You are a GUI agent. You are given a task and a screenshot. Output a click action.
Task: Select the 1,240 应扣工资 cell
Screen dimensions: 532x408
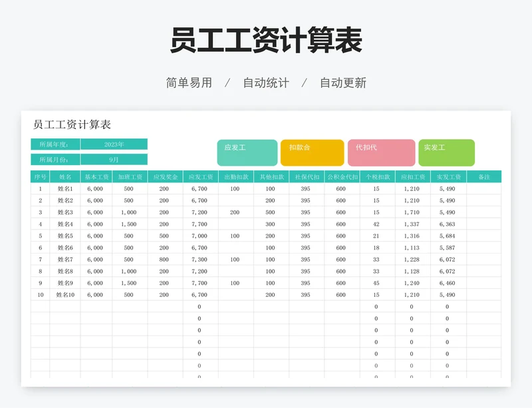413,283
